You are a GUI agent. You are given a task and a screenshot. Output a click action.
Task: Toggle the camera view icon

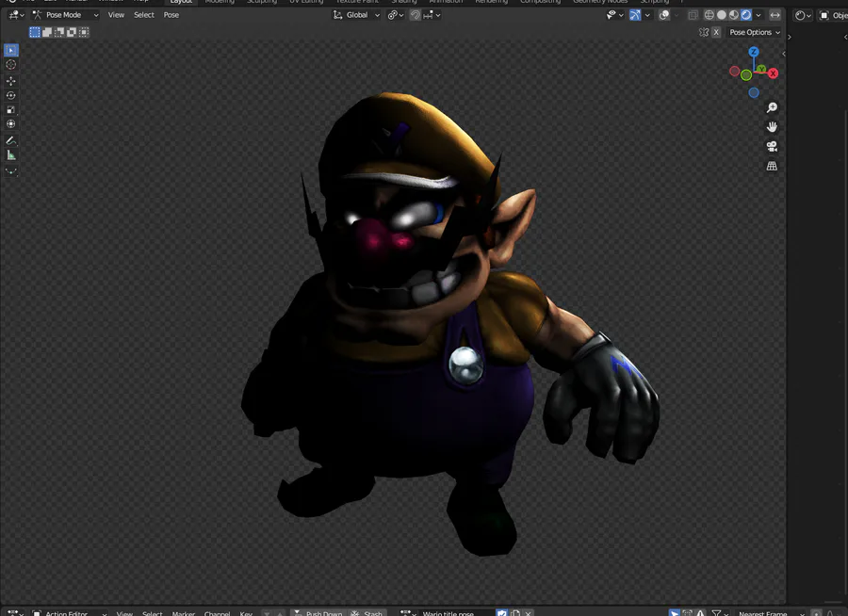(x=772, y=146)
